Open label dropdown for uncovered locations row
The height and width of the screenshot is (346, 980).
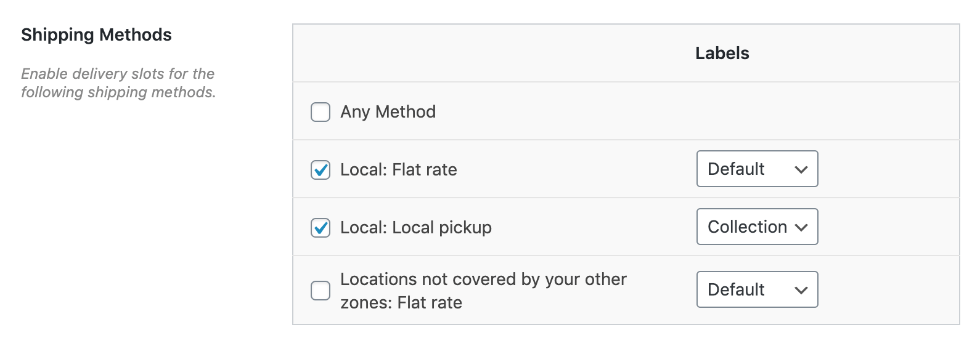tap(757, 290)
